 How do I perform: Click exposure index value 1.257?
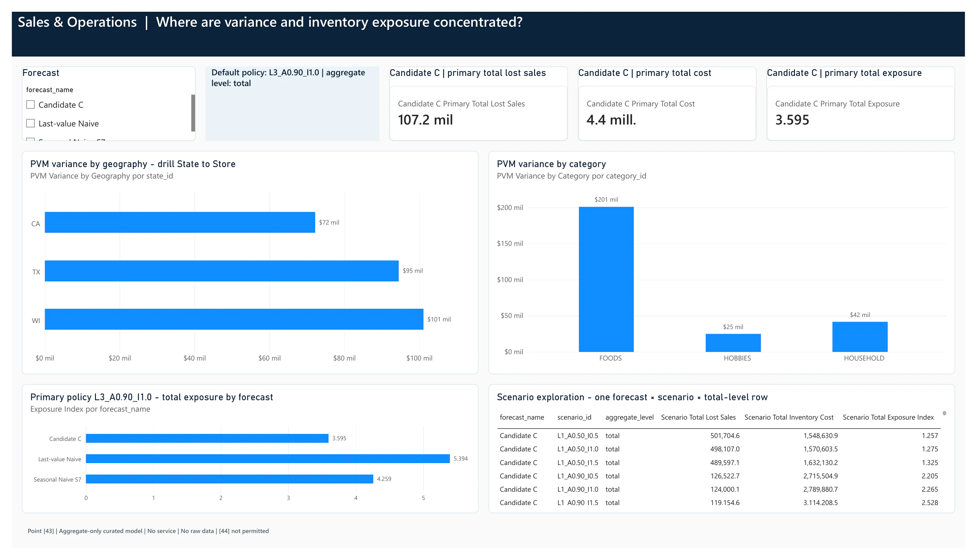click(930, 436)
